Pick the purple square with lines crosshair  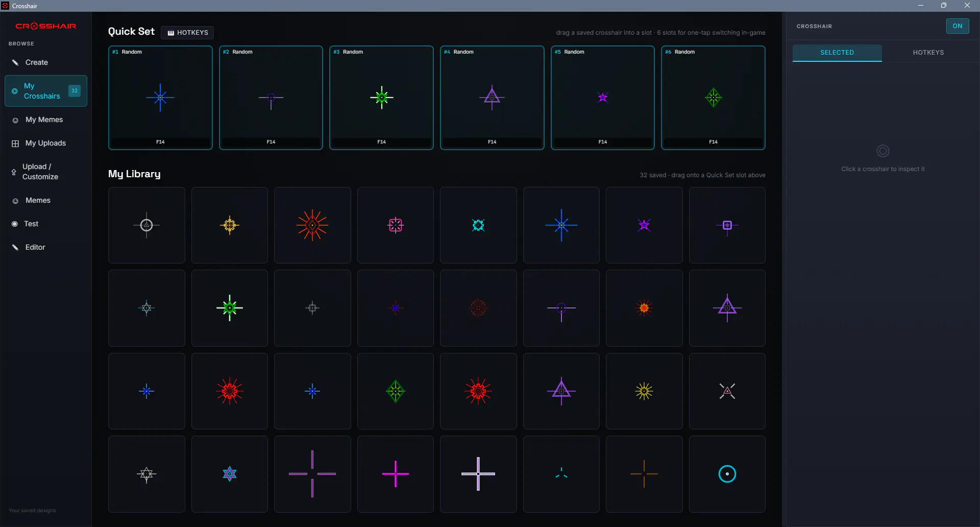[x=727, y=225]
